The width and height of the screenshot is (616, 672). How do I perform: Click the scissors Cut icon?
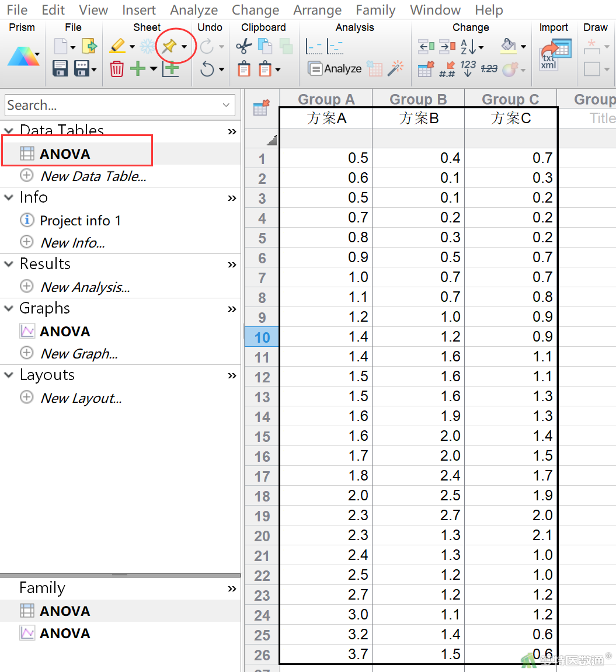[244, 46]
